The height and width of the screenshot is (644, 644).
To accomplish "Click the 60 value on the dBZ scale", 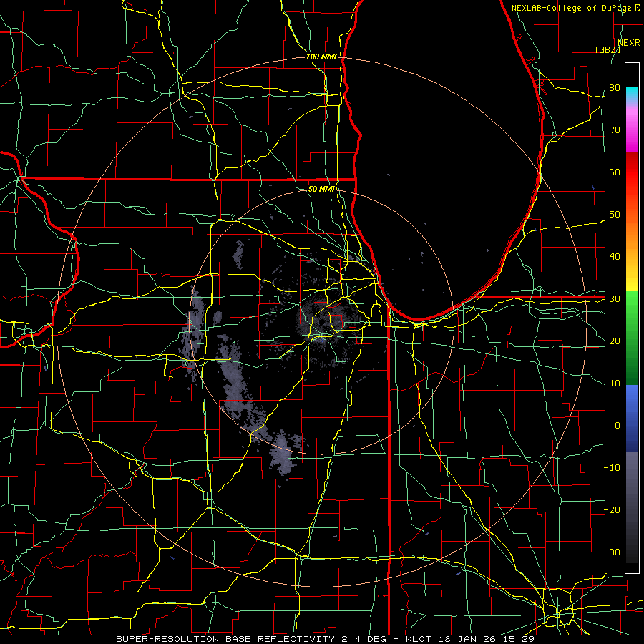I will 615,172.
